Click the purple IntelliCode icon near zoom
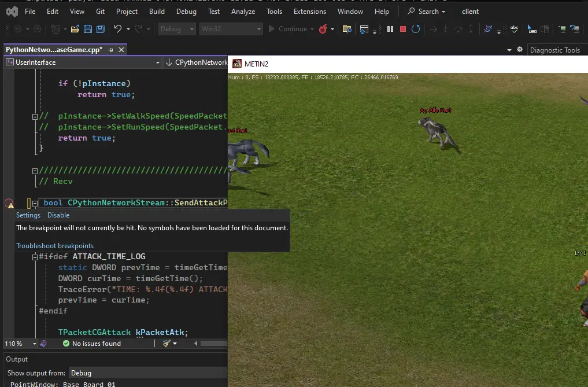Image resolution: width=588 pixels, height=387 pixels. click(x=43, y=344)
